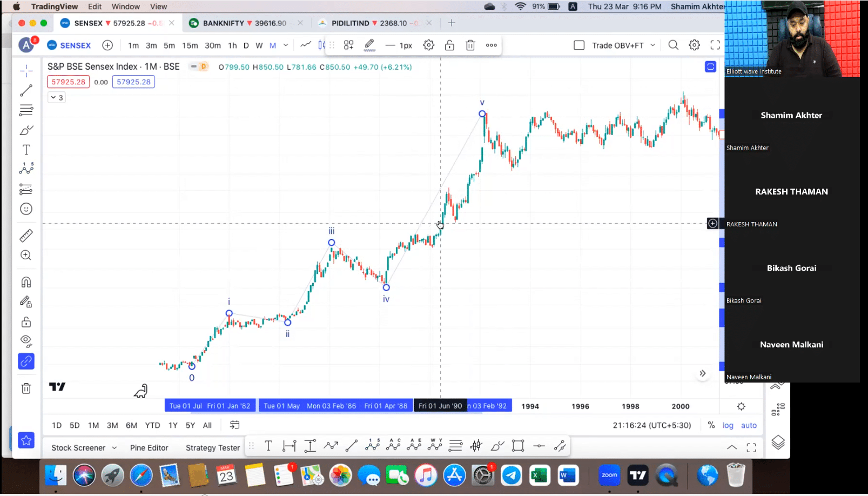The width and height of the screenshot is (868, 496).
Task: Open the Edit menu
Action: (x=95, y=6)
